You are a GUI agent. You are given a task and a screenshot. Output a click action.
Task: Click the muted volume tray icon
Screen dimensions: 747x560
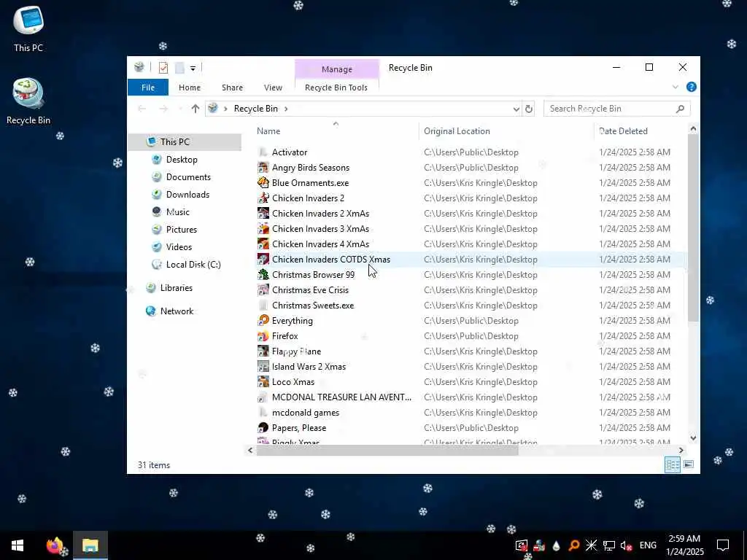pos(627,545)
